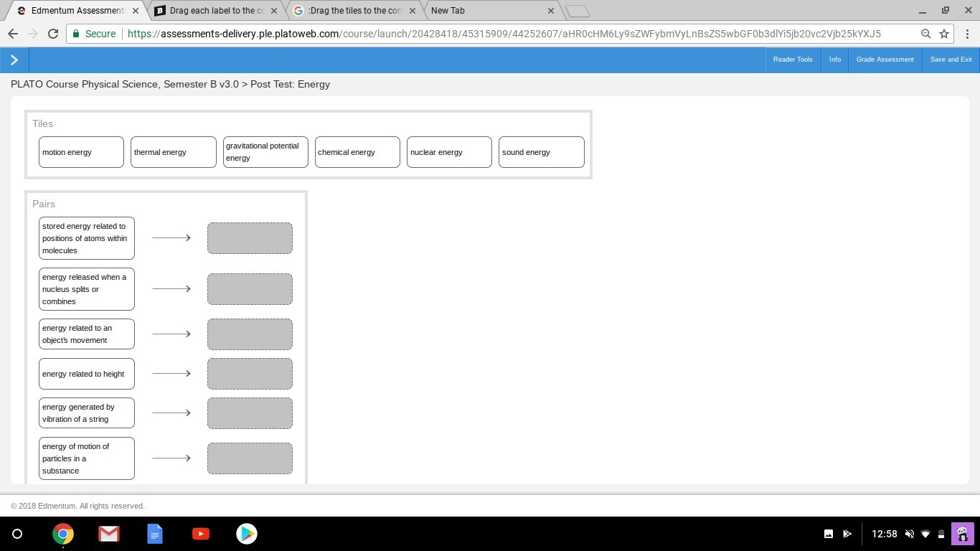Click Grade Assessment

point(885,60)
